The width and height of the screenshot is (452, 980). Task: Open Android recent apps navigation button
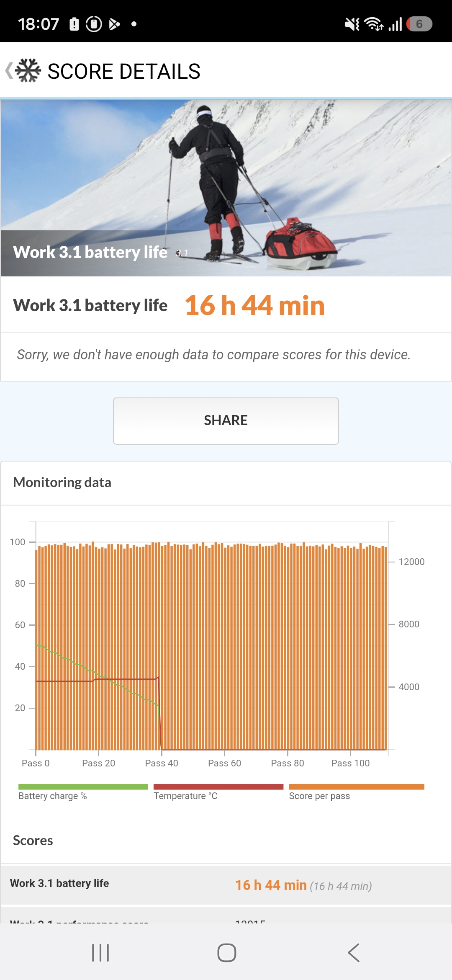(100, 953)
